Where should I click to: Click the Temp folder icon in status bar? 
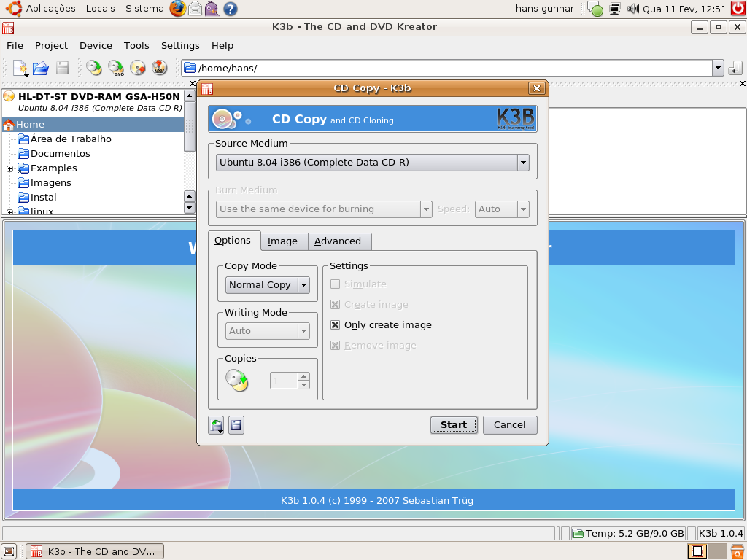(x=578, y=534)
